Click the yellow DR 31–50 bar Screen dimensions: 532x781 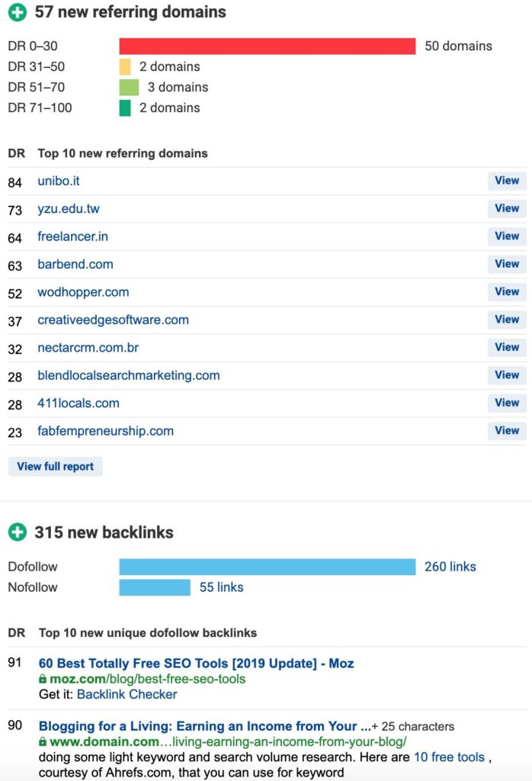(x=125, y=66)
